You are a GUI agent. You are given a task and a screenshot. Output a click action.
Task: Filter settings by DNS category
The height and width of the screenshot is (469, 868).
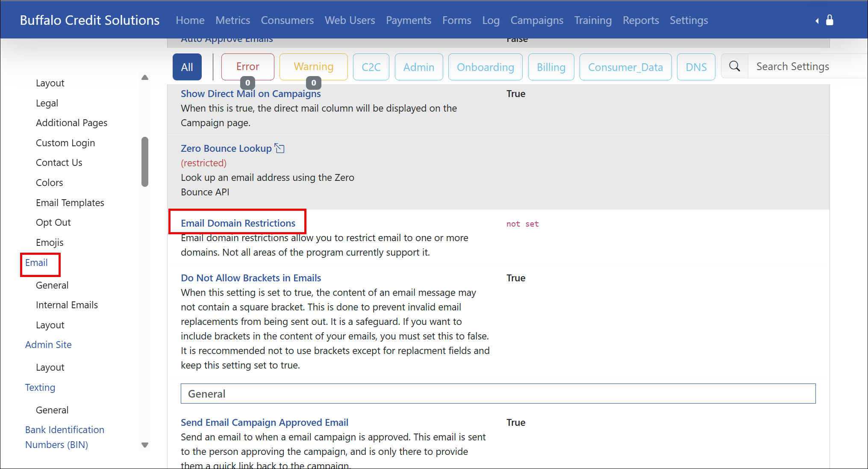(696, 67)
